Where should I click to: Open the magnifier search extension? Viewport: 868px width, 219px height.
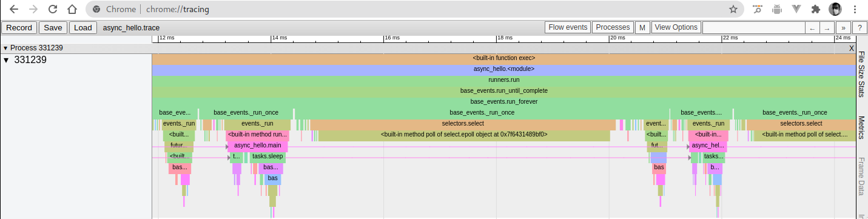click(x=757, y=9)
